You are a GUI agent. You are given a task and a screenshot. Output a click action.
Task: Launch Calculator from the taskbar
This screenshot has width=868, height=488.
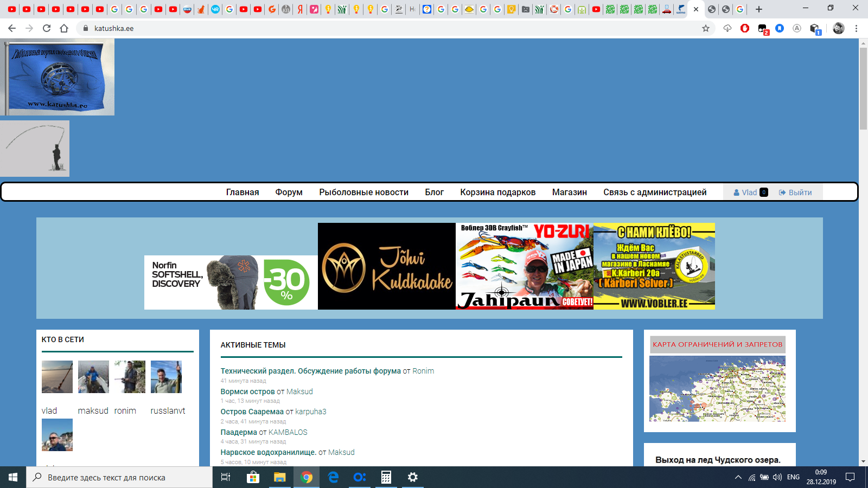386,477
